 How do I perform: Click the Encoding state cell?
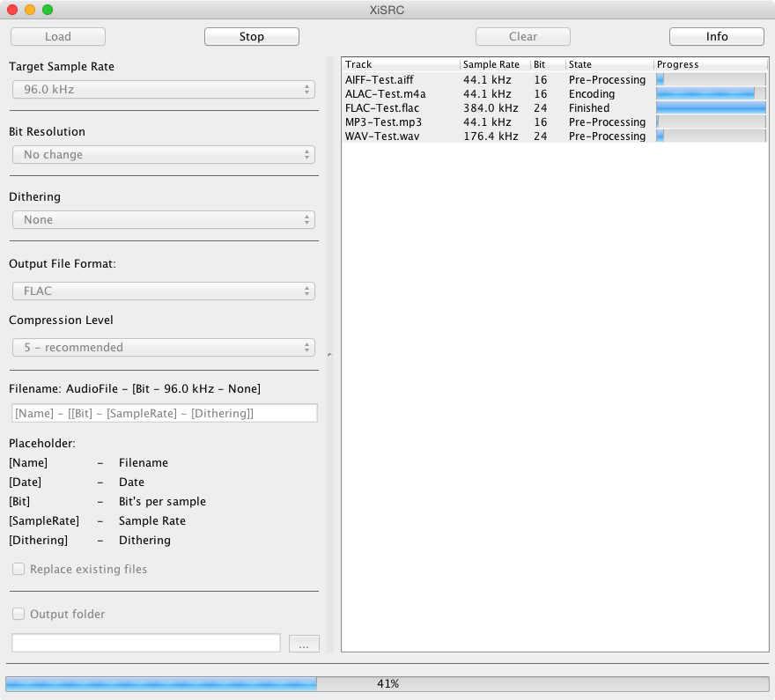point(592,94)
